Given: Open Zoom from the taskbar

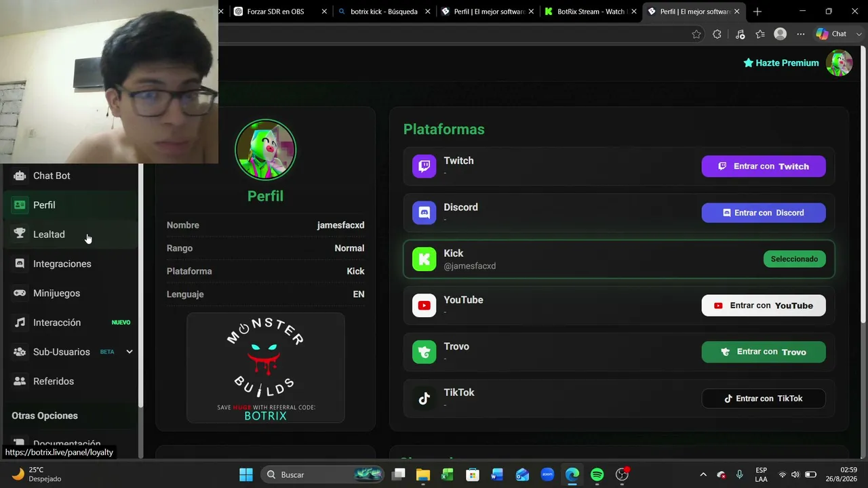Looking at the screenshot, I should coord(547,474).
